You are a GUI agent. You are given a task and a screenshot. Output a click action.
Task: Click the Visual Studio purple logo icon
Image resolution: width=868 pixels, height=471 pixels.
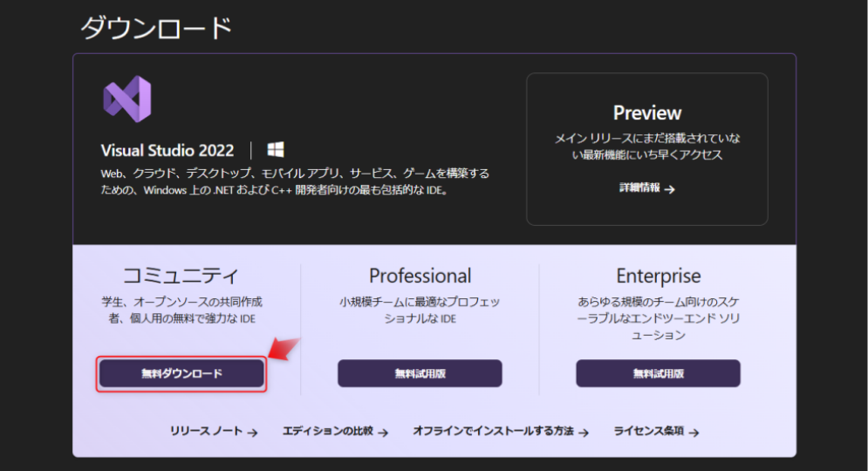(x=127, y=99)
